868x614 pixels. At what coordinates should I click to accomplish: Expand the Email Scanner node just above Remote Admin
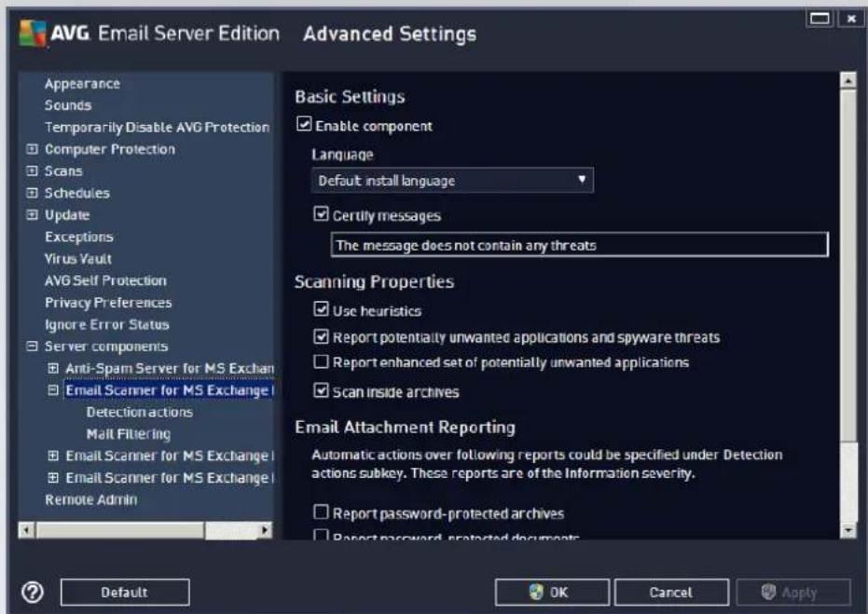point(53,477)
